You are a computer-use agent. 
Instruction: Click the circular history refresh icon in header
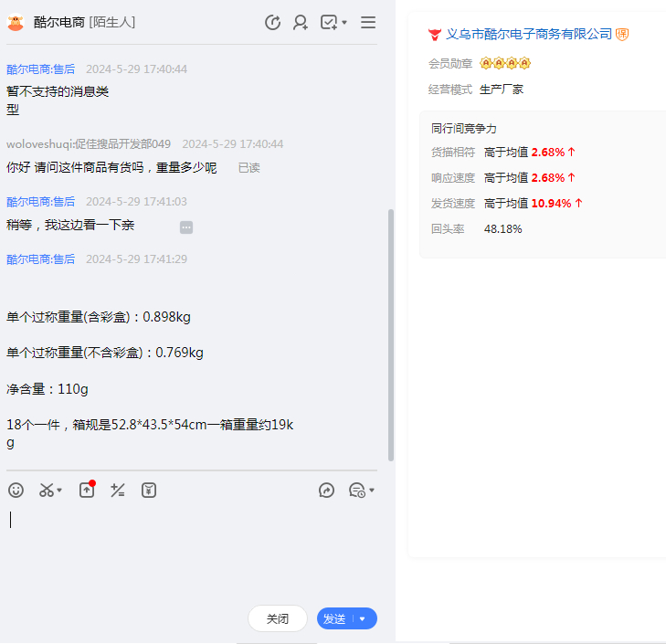point(272,23)
